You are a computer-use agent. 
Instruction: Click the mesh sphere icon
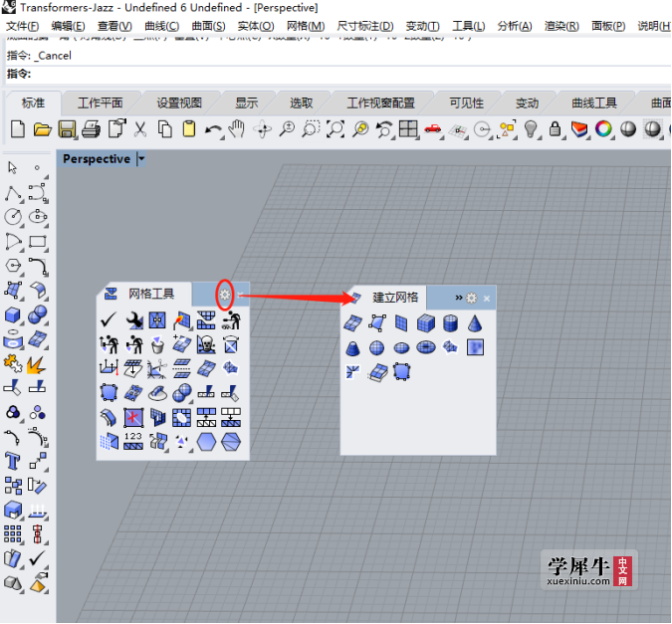click(376, 347)
